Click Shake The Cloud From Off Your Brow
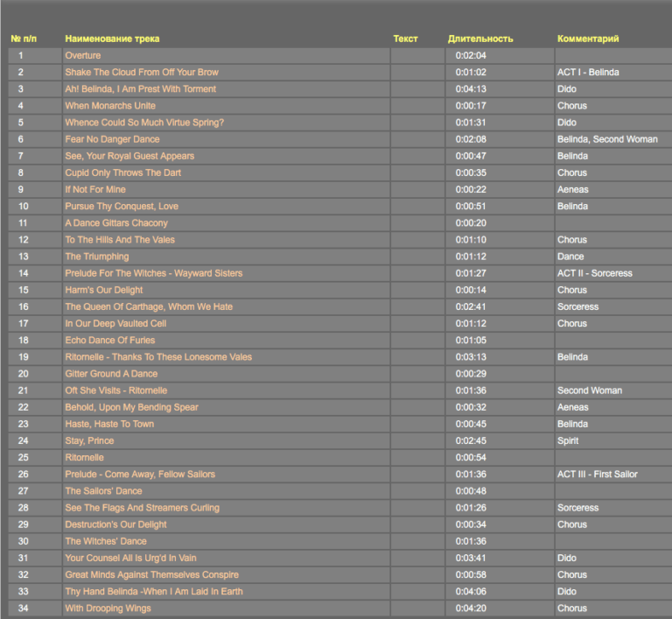 [x=142, y=73]
